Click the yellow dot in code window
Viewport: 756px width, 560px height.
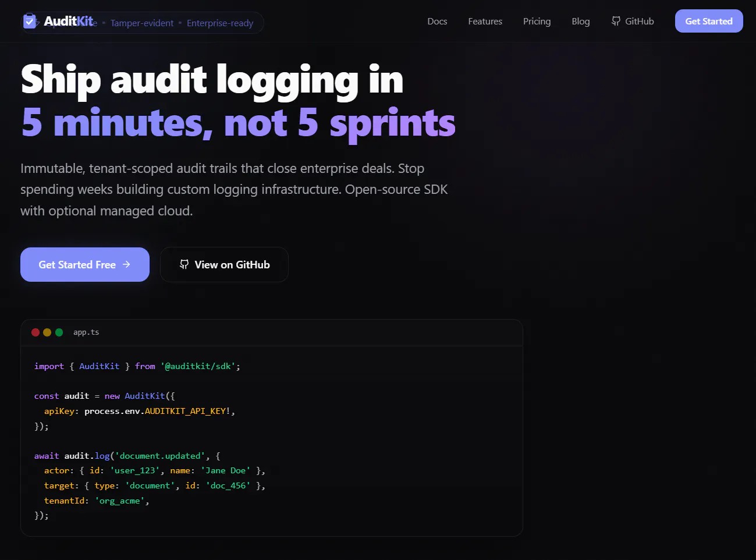(47, 332)
